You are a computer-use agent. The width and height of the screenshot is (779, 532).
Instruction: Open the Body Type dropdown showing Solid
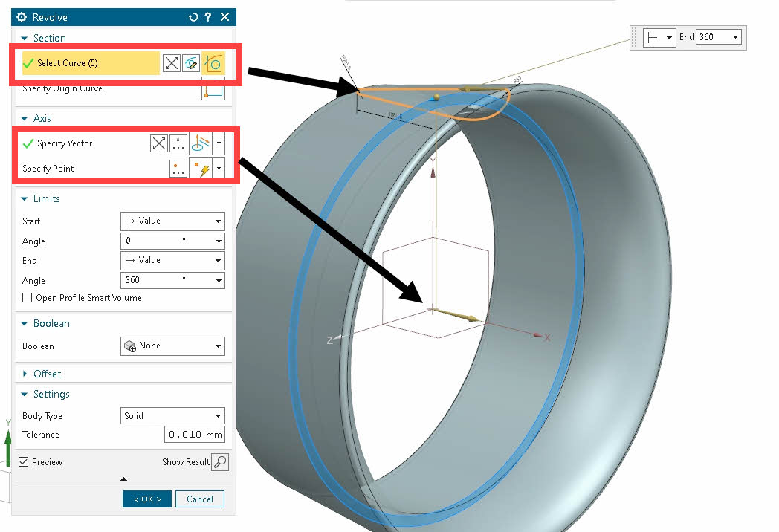(172, 415)
